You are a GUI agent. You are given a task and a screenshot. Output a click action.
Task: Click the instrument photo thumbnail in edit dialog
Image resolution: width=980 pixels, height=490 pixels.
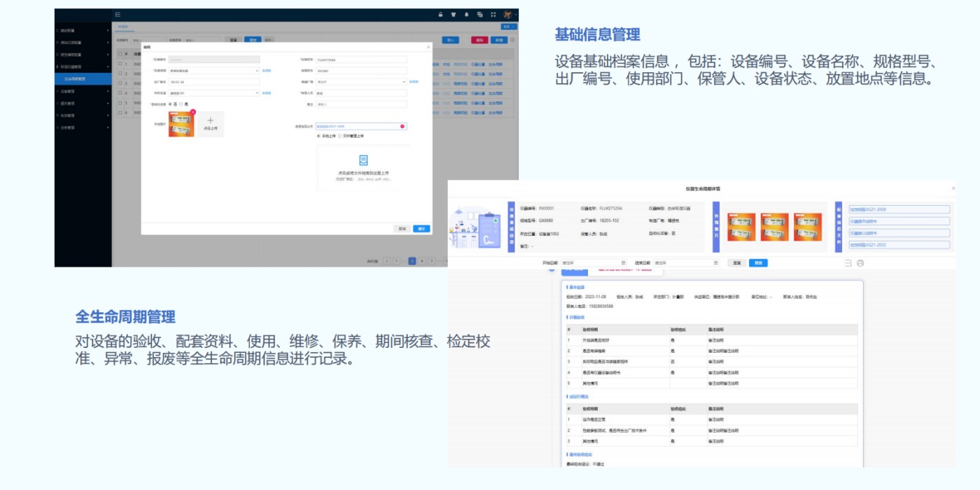(181, 122)
